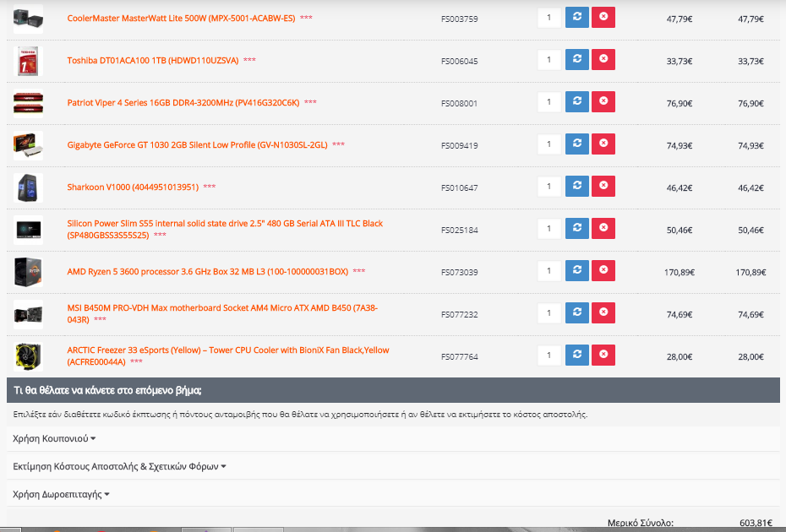Click the Patriot Viper RAM thumbnail
Screen dimensions: 786x532
(28, 103)
